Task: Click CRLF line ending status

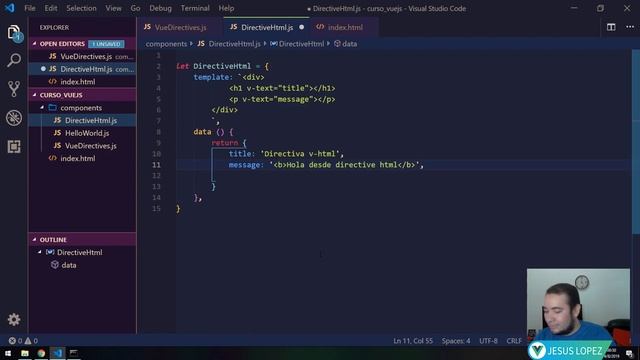Action: tap(514, 340)
